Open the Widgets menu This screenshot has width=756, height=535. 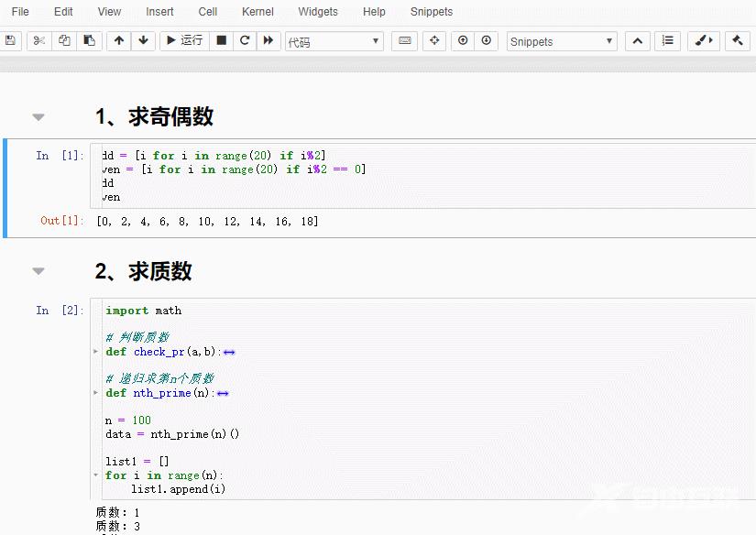pos(318,12)
